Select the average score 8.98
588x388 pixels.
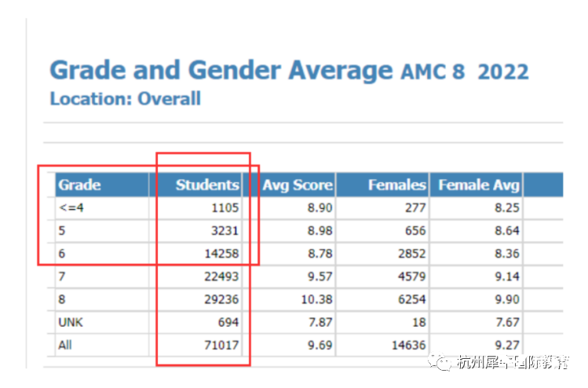[x=320, y=230]
